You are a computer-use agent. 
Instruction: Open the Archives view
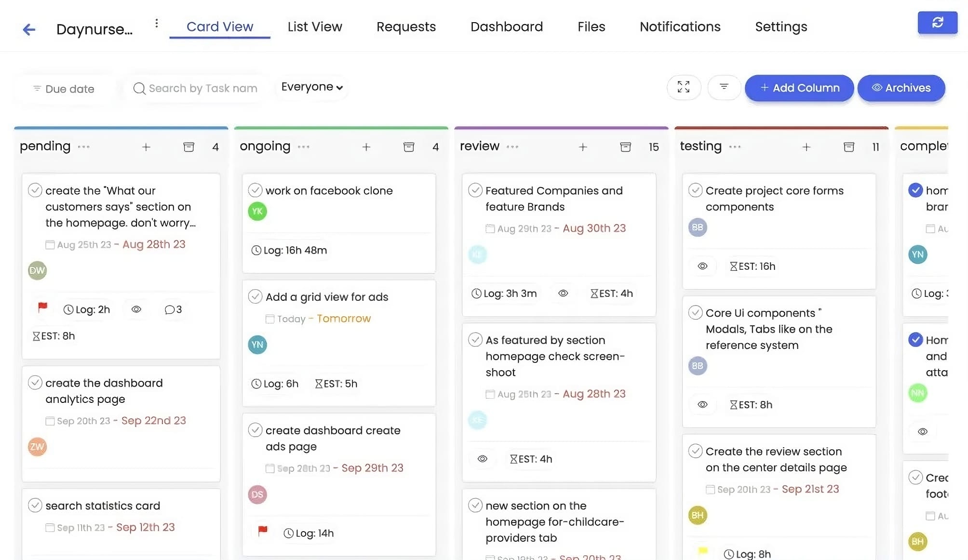point(901,88)
